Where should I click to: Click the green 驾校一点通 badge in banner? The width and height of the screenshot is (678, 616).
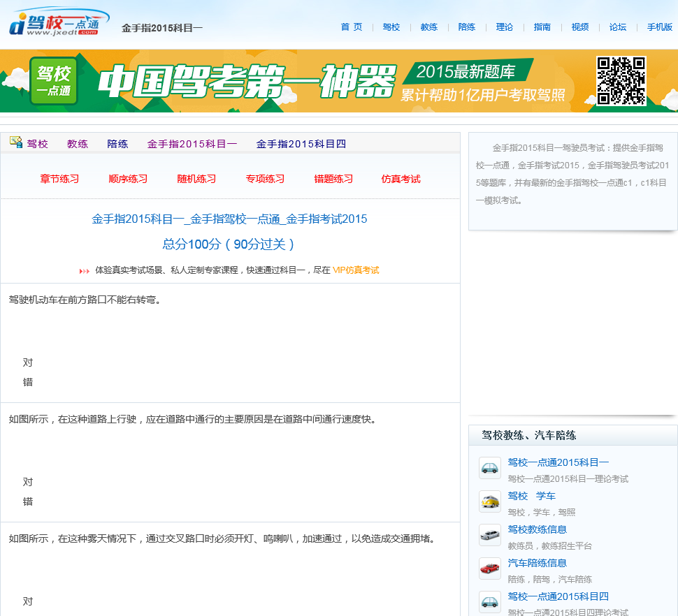54,81
